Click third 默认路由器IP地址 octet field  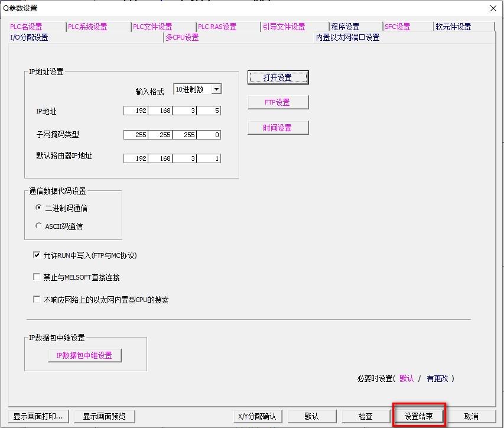click(x=184, y=158)
